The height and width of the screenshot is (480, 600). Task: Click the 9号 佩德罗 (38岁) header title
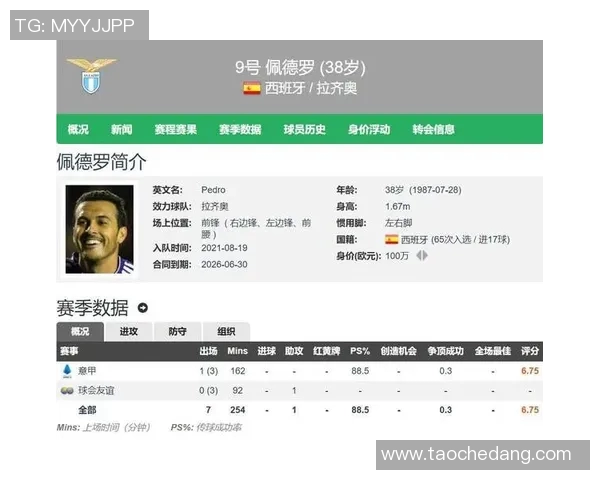300,67
